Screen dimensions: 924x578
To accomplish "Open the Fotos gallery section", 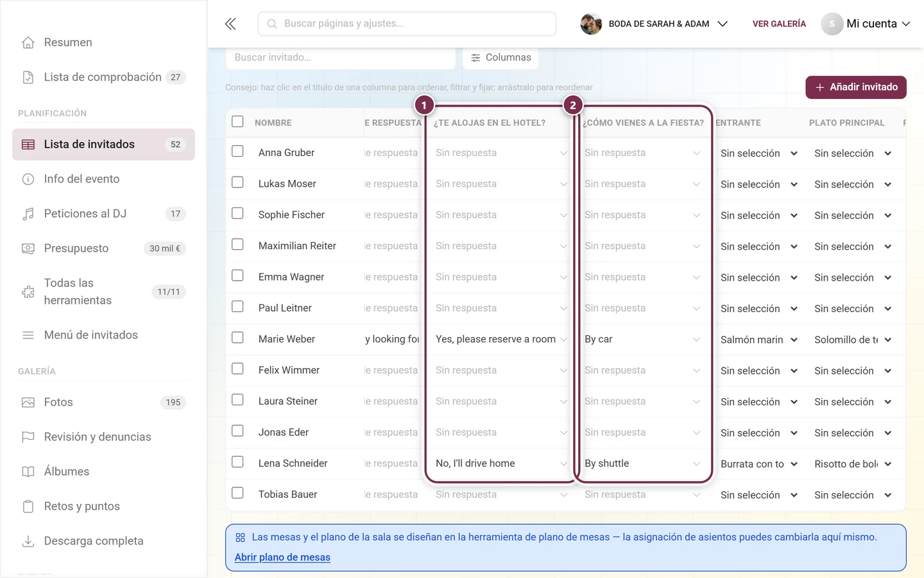I will tap(103, 403).
